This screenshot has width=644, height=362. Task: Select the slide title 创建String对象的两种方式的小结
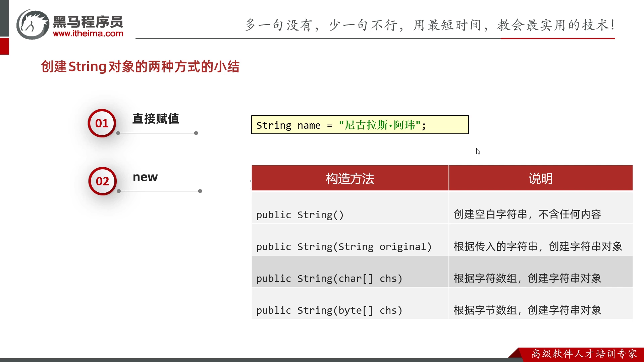click(140, 66)
